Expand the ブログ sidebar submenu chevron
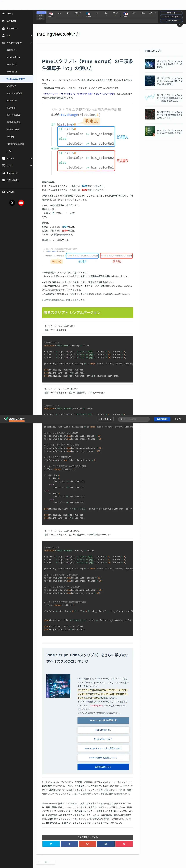Viewport: 186px width, 868px height. [31, 165]
